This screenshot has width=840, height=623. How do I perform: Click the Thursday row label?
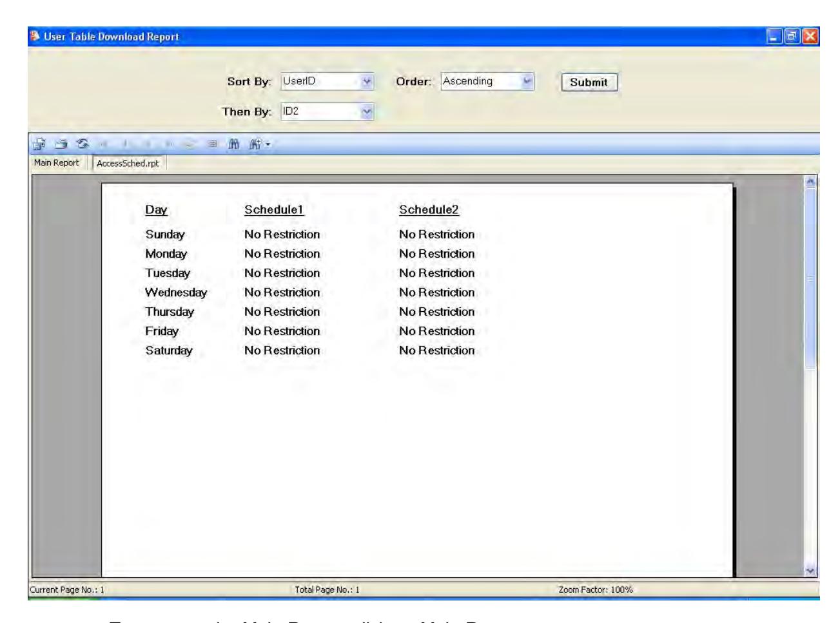click(x=170, y=312)
